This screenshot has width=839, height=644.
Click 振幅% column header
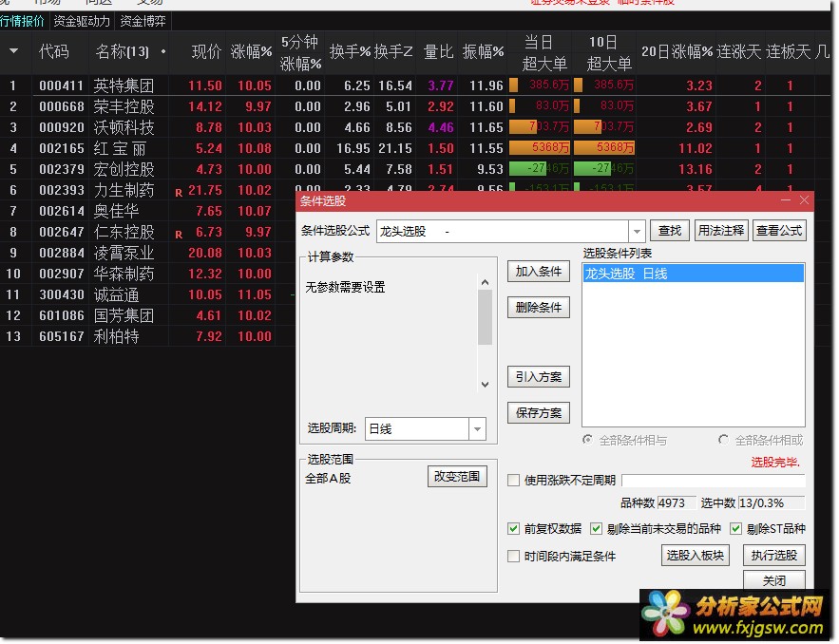coord(484,52)
